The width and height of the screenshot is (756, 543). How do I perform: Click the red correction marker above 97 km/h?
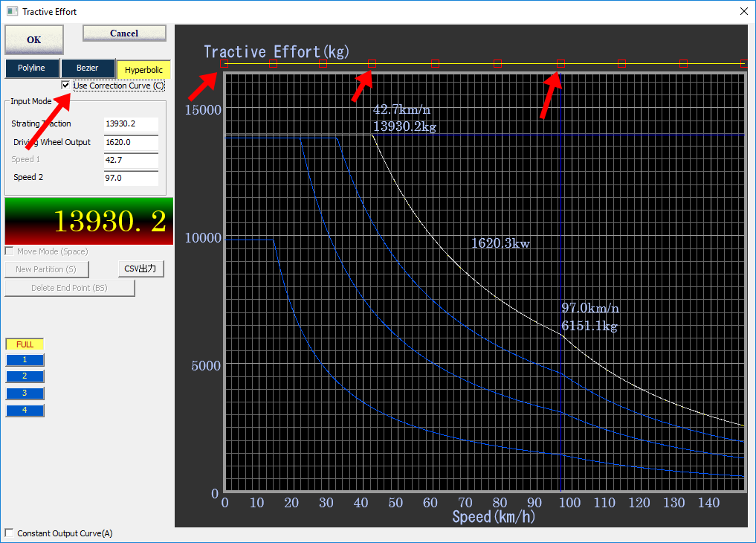[x=561, y=64]
